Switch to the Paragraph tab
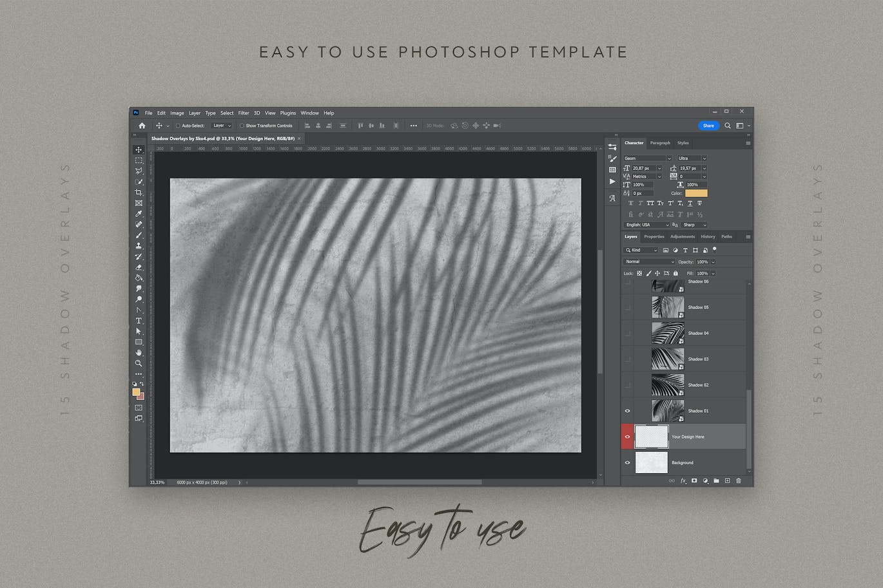This screenshot has height=588, width=883. [x=660, y=143]
